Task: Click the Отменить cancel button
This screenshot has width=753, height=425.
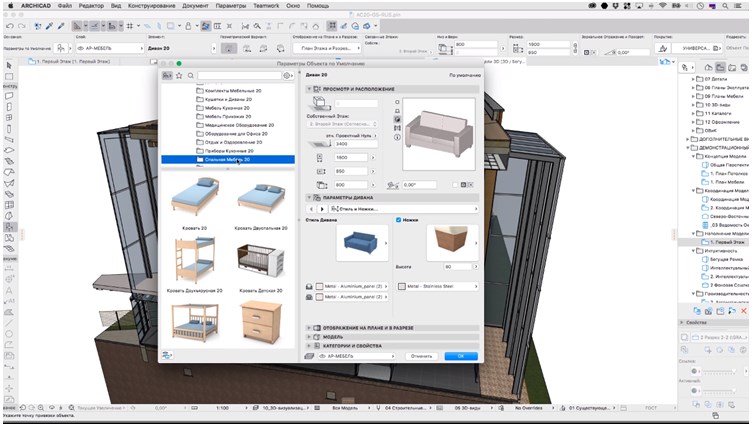Action: tap(421, 356)
